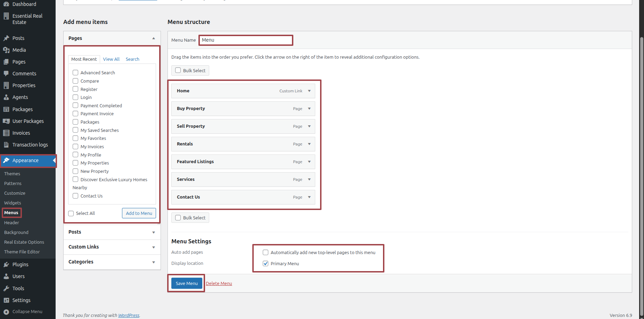Image resolution: width=644 pixels, height=319 pixels.
Task: Open Posts via its pin icon
Action: (x=6, y=38)
